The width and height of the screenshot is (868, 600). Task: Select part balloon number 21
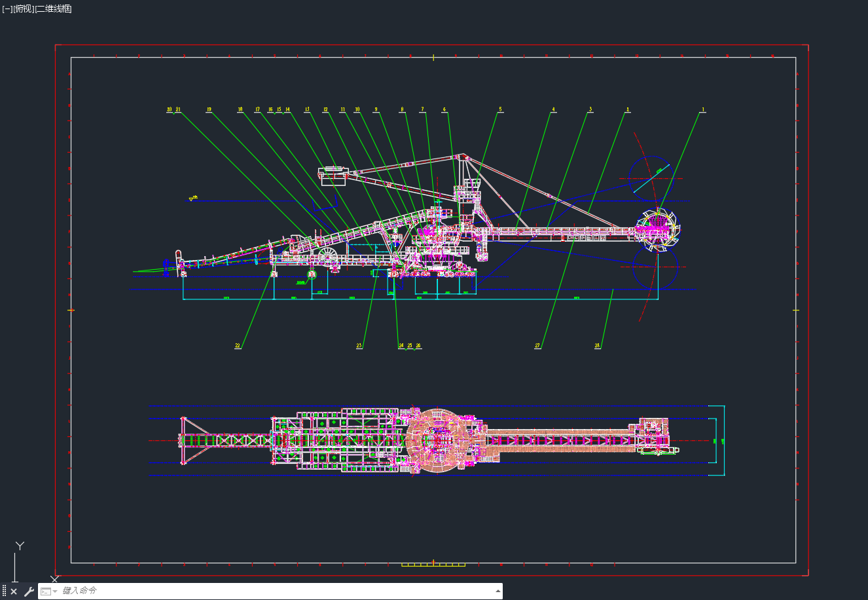pos(178,110)
